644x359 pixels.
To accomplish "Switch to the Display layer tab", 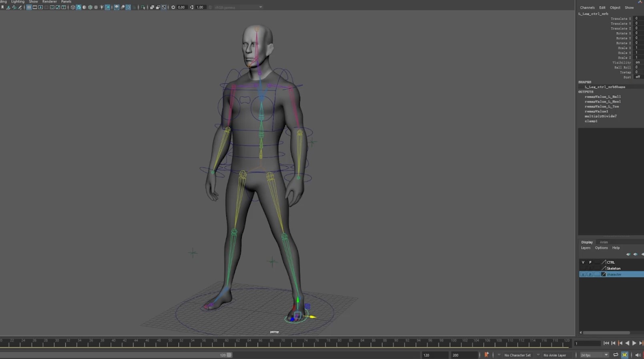I will click(x=587, y=242).
